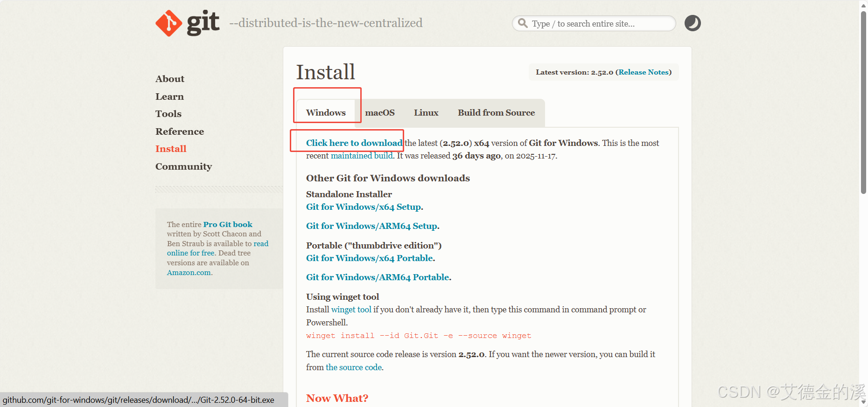Screen dimensions: 868x407
Task: Download Git for Windows/ARM64 Portable
Action: pos(378,277)
